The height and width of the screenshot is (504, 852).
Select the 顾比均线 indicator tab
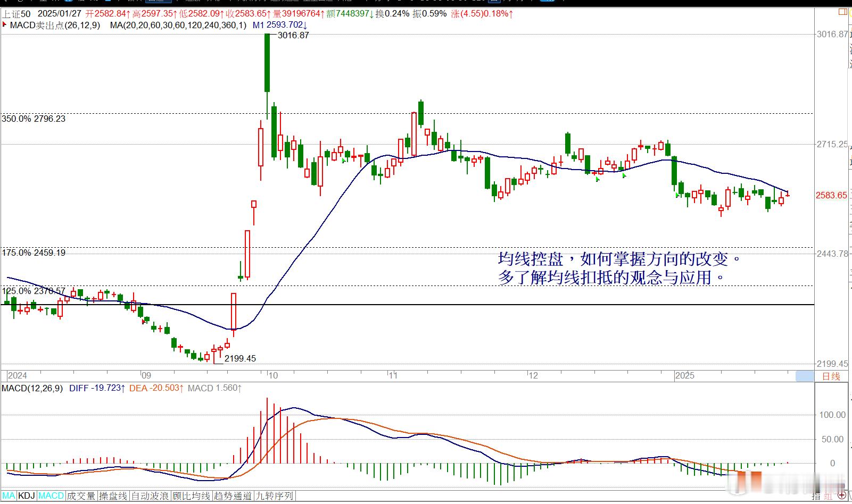coord(192,496)
